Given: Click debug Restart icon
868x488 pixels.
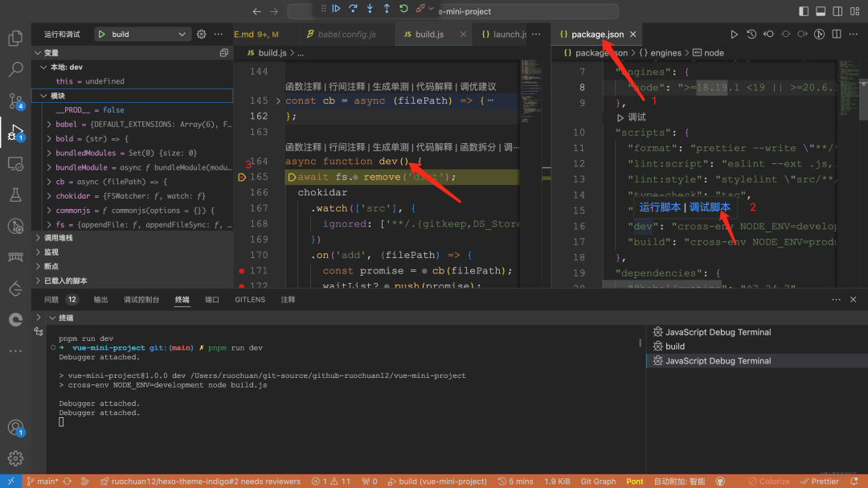Looking at the screenshot, I should (403, 8).
